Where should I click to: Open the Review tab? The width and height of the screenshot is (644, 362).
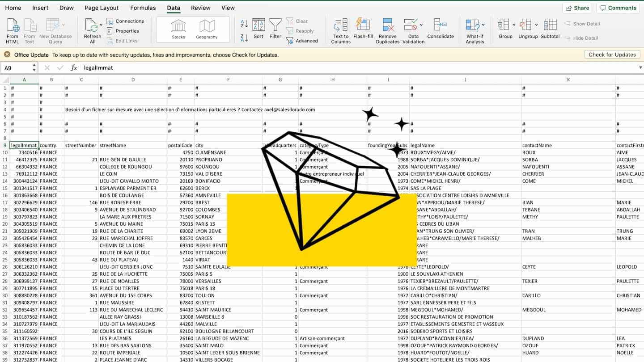[x=200, y=8]
